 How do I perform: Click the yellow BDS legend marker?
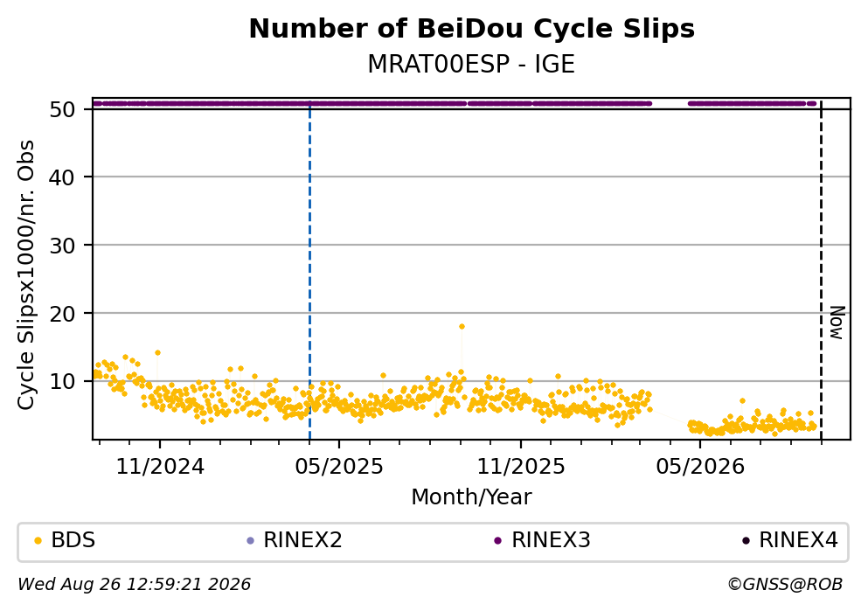[38, 541]
